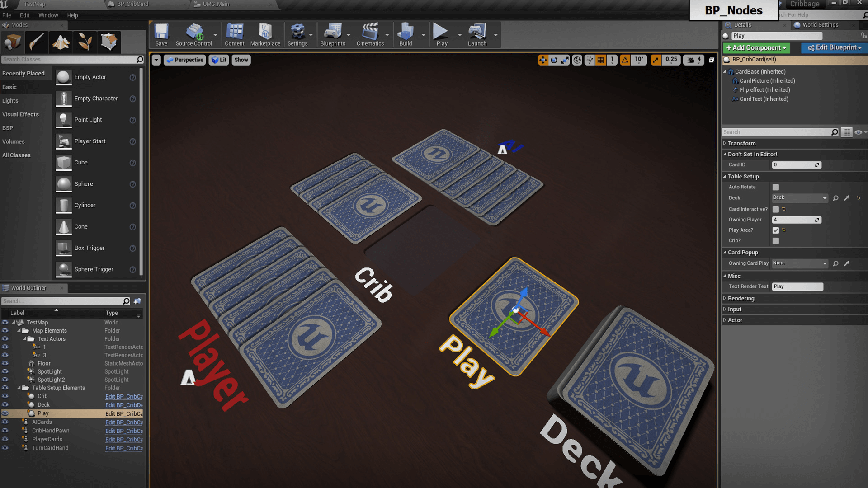Toggle surface snapping icon in viewport
The height and width of the screenshot is (488, 868).
[x=590, y=60]
